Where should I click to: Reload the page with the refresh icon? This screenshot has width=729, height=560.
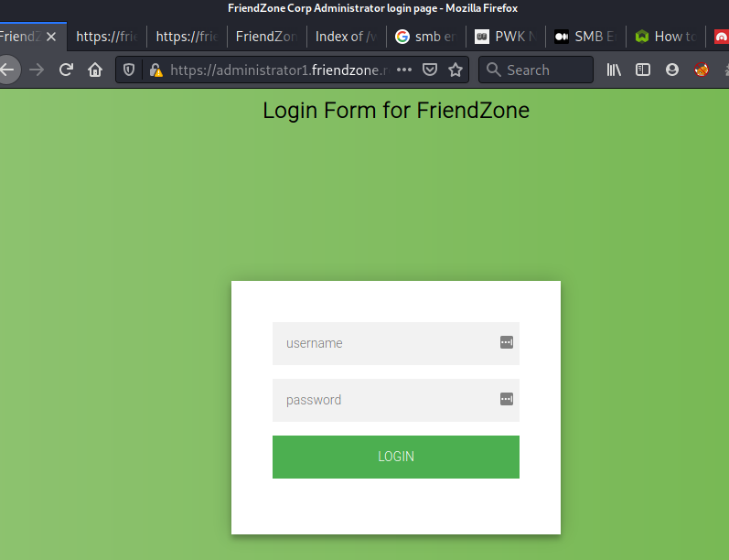coord(66,70)
